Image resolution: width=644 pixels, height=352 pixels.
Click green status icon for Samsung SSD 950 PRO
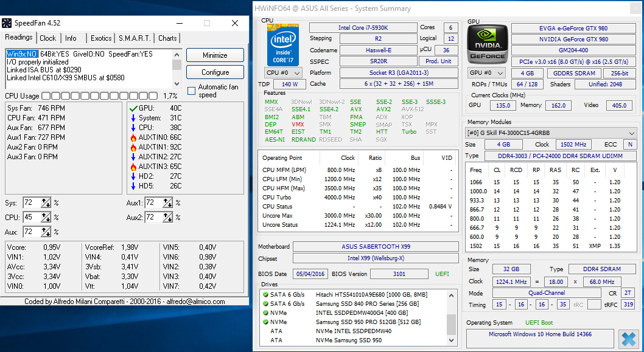tap(266, 322)
